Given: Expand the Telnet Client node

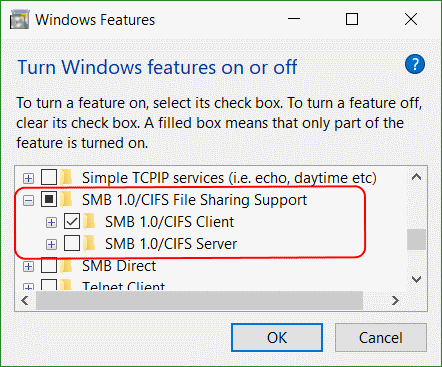Looking at the screenshot, I should [x=28, y=287].
